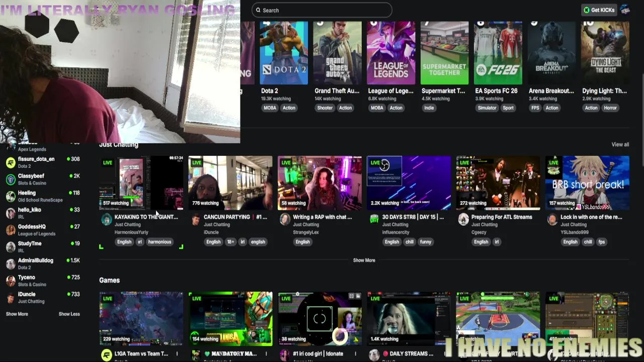Select the harmonious tag on HarmoniousYuriy's stream
This screenshot has height=362, width=644.
point(159,242)
